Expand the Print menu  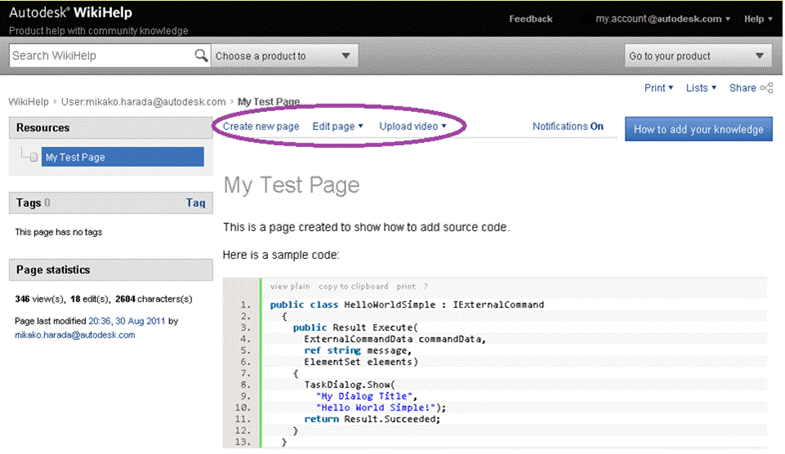click(658, 88)
